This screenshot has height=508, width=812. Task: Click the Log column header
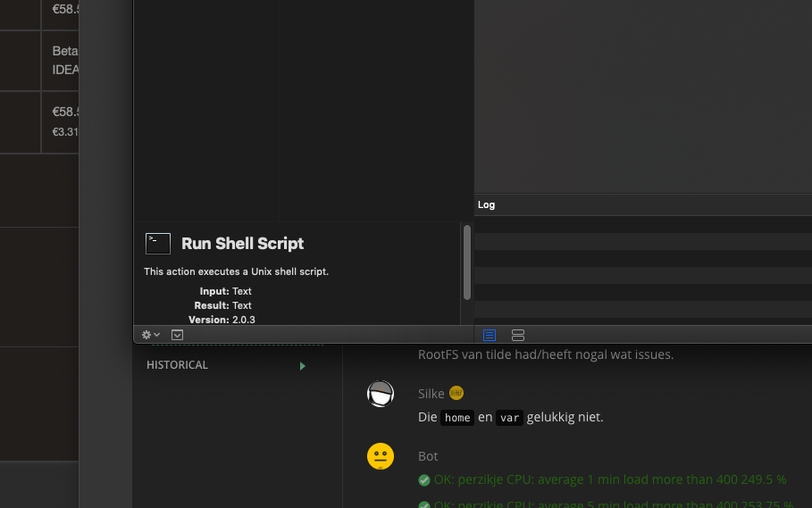pyautogui.click(x=487, y=204)
